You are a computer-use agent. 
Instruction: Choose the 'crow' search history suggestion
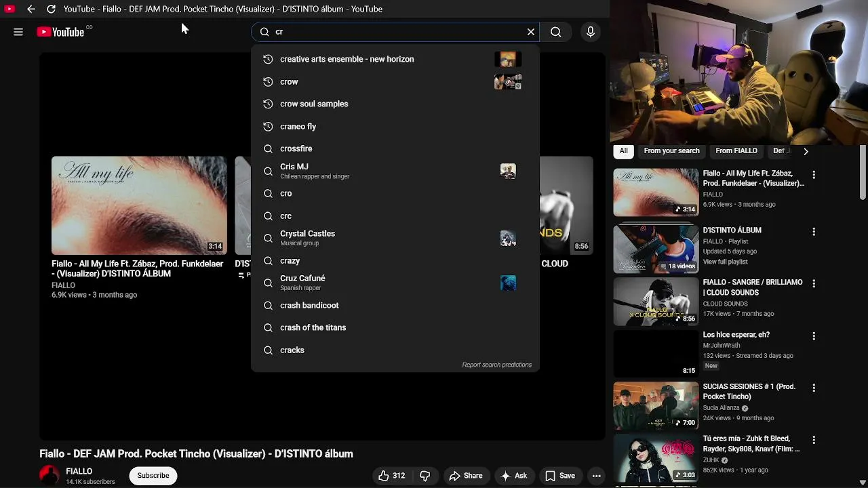point(395,81)
